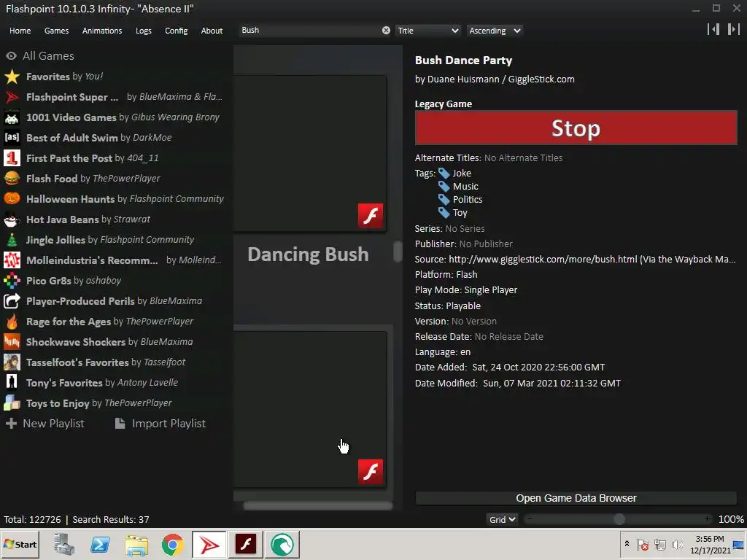The image size is (747, 560).
Task: Open PowerShell from the taskbar
Action: coord(101,544)
